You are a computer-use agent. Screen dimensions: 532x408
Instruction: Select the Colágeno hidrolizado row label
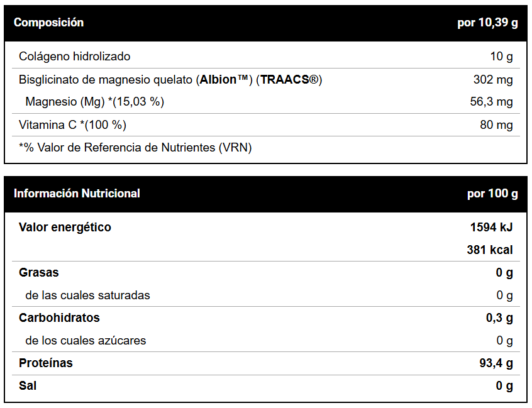(x=75, y=57)
